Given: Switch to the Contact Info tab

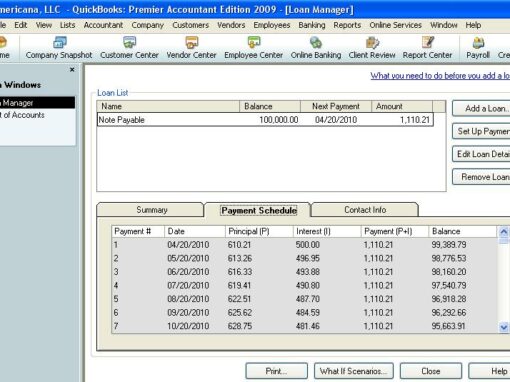Looking at the screenshot, I should point(365,210).
